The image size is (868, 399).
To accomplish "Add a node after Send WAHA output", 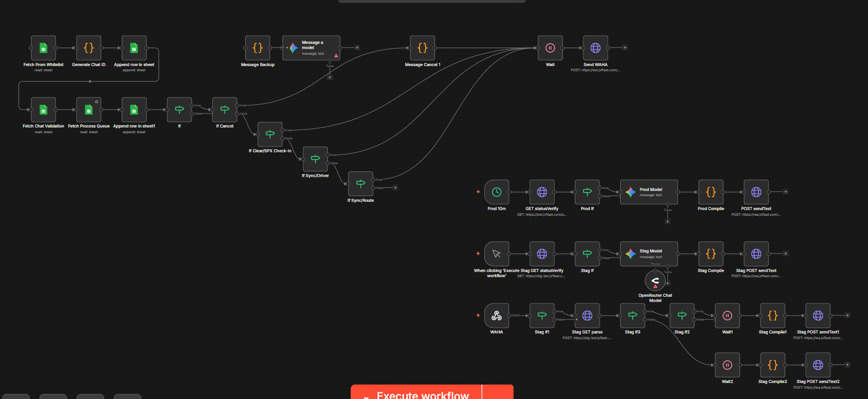I will tap(625, 47).
